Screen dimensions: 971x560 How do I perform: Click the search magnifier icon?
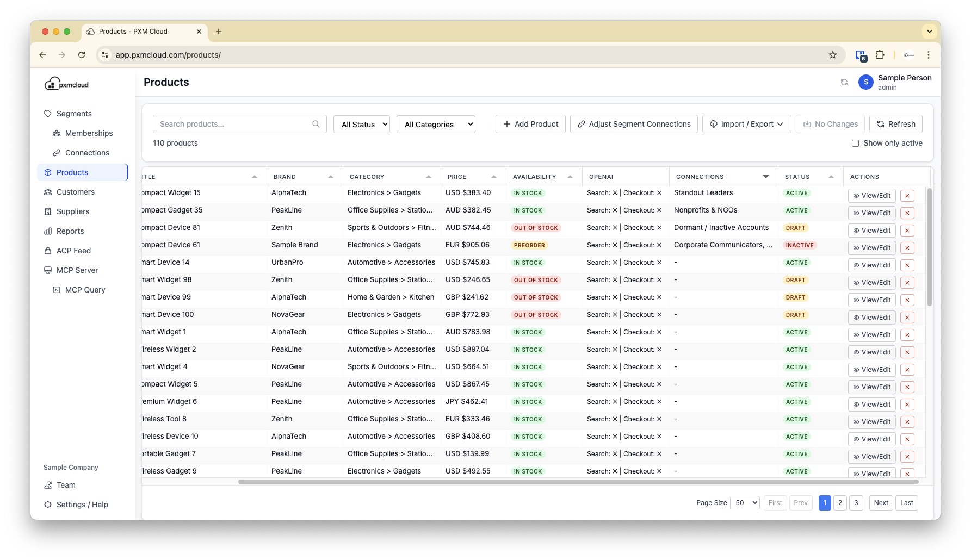tap(316, 124)
